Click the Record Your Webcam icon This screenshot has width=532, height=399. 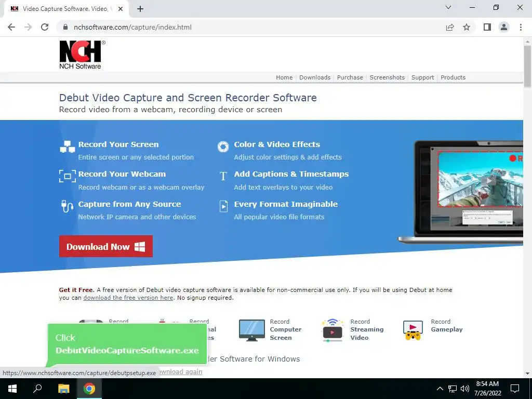tap(67, 176)
